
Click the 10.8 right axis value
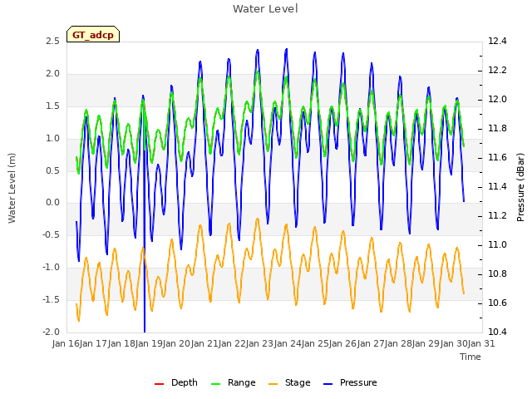497,273
